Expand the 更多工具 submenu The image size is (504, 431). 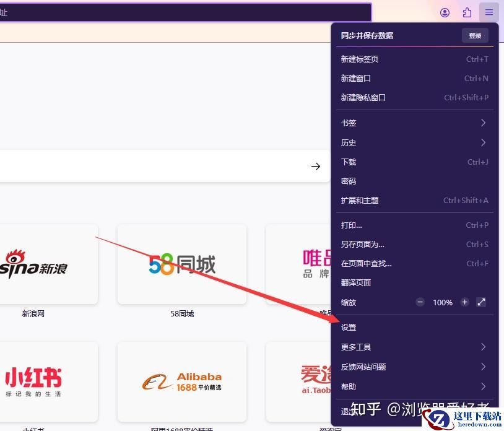point(414,347)
